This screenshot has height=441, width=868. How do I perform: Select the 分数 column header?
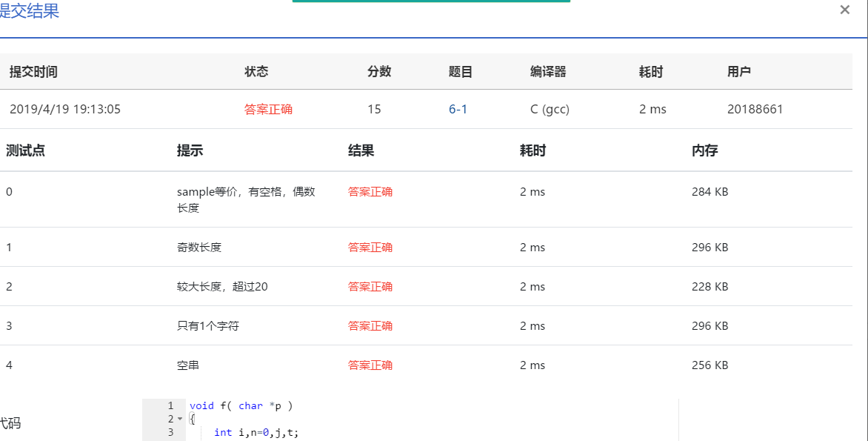pyautogui.click(x=379, y=71)
